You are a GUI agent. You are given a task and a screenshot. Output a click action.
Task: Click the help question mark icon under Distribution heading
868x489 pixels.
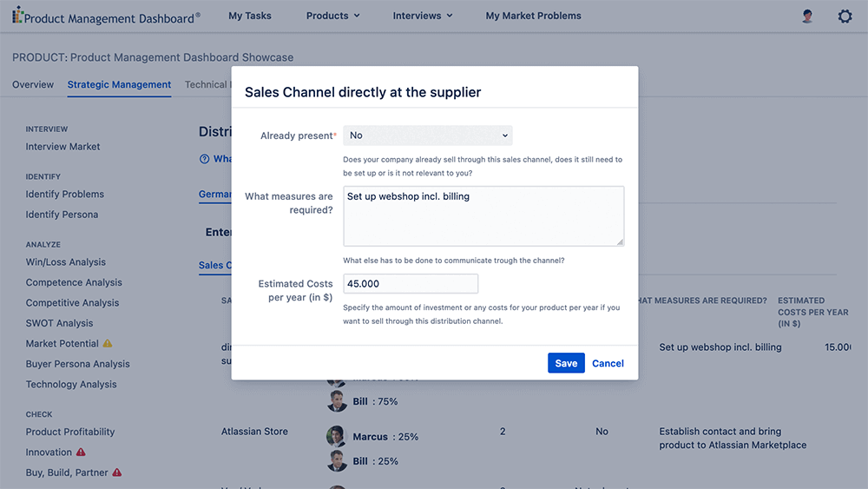tap(204, 159)
